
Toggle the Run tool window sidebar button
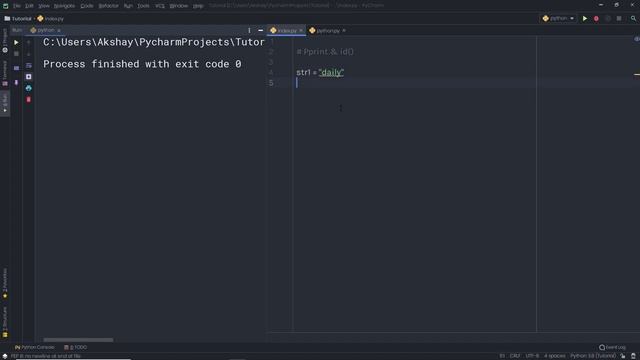5,103
